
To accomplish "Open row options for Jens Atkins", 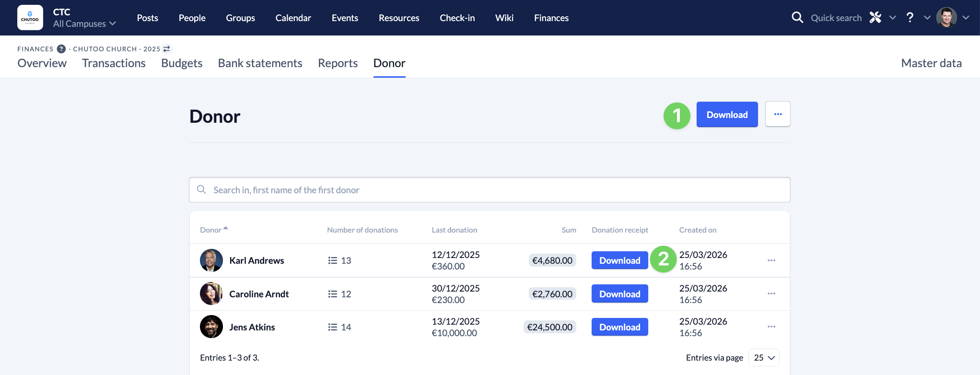I will pos(771,327).
